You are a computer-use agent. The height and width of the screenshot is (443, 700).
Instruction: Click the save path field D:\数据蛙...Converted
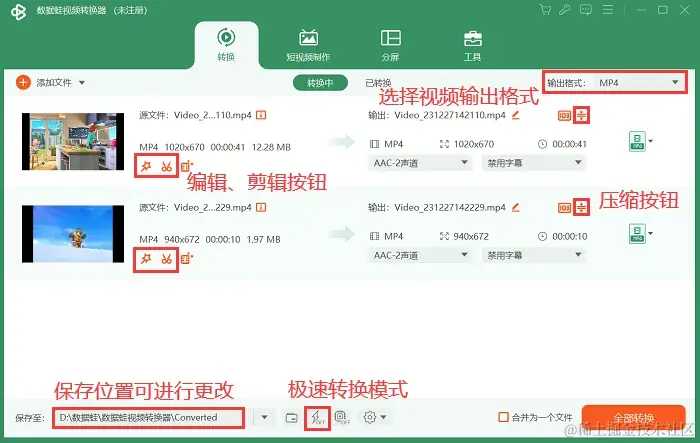pyautogui.click(x=148, y=418)
